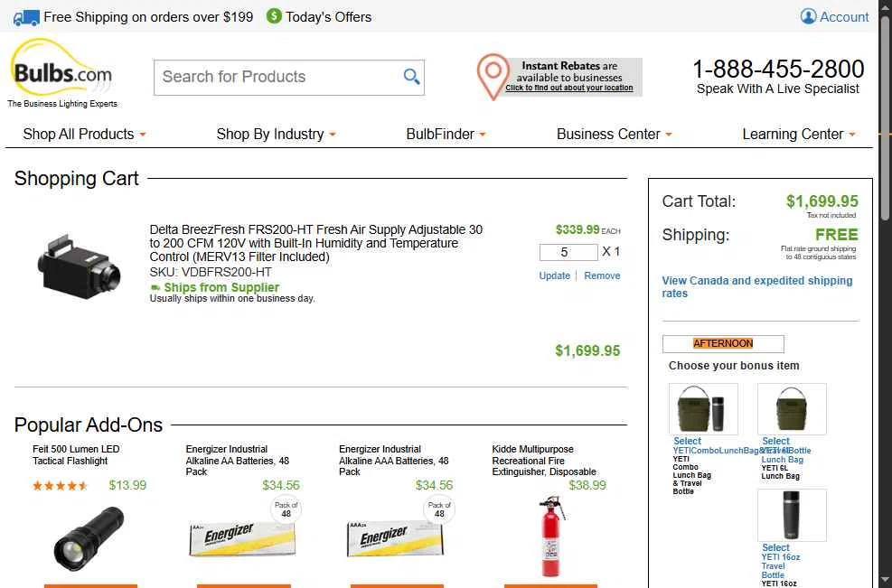Image resolution: width=892 pixels, height=588 pixels.
Task: Expand Shop All Products menu
Action: pos(84,135)
